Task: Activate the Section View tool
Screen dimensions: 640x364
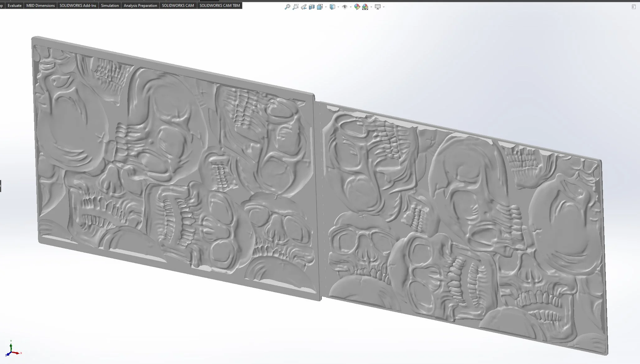Action: pos(312,7)
